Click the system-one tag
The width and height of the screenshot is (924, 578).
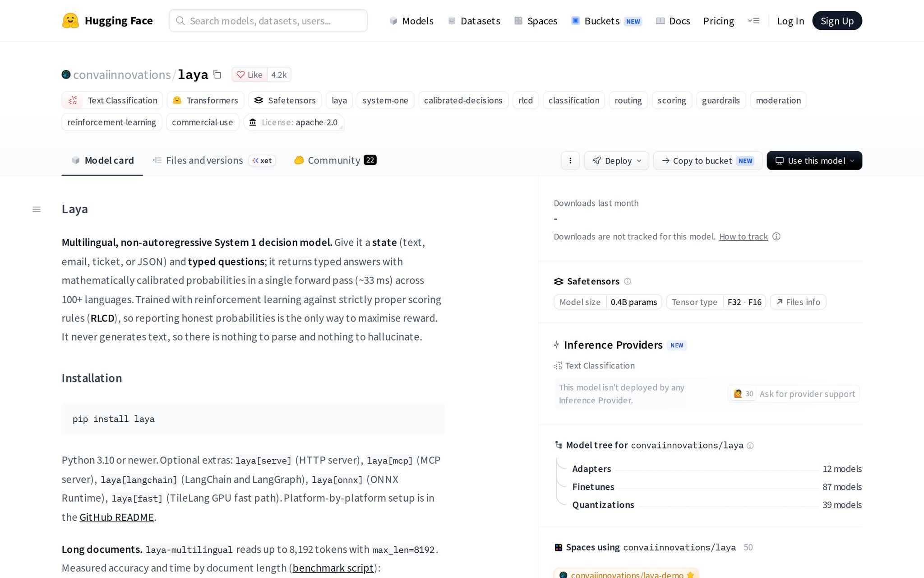(385, 100)
